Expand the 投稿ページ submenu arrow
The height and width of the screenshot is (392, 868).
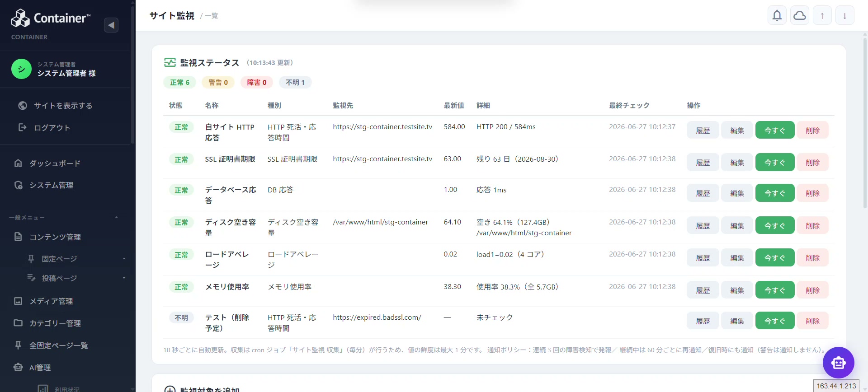point(124,278)
